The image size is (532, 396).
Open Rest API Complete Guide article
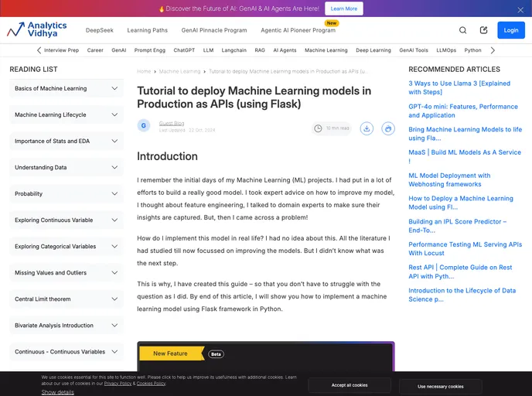pos(460,271)
